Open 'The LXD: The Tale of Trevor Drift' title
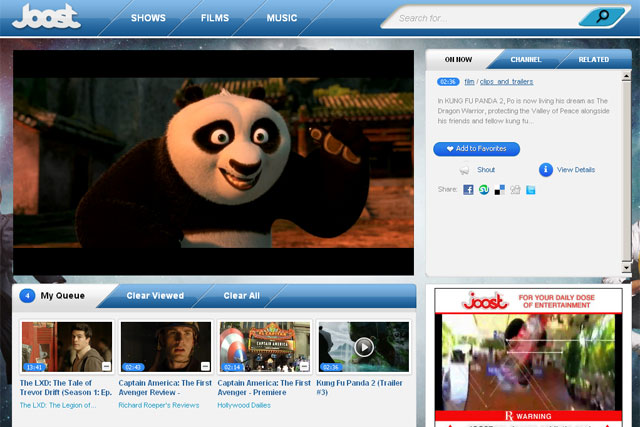This screenshot has width=640, height=427. 65,387
